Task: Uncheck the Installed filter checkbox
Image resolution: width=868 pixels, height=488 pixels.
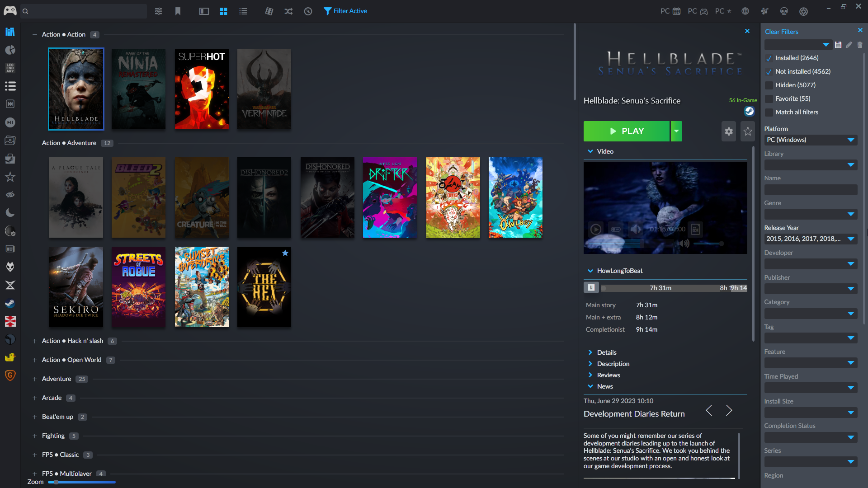Action: click(x=769, y=58)
